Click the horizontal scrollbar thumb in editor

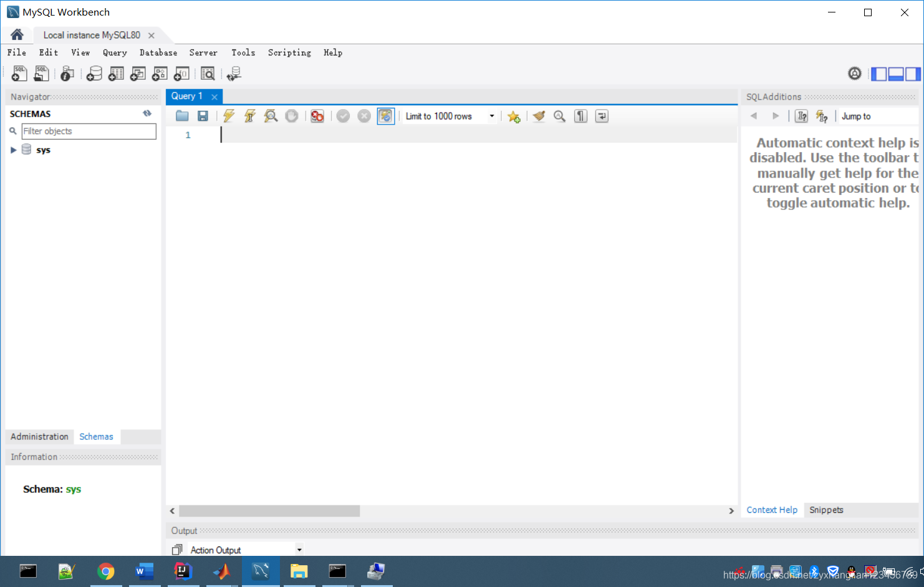[269, 511]
